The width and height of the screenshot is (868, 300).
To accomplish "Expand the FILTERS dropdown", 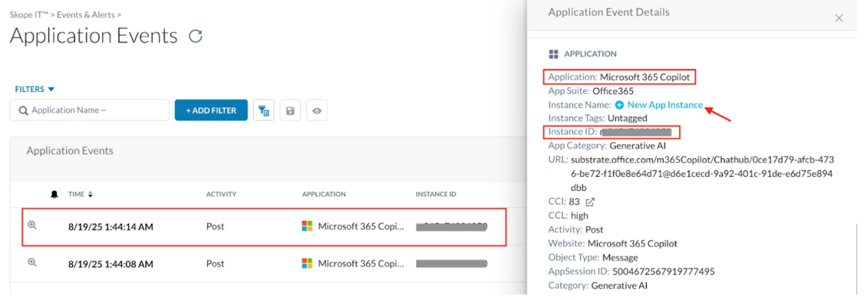I will click(x=35, y=89).
